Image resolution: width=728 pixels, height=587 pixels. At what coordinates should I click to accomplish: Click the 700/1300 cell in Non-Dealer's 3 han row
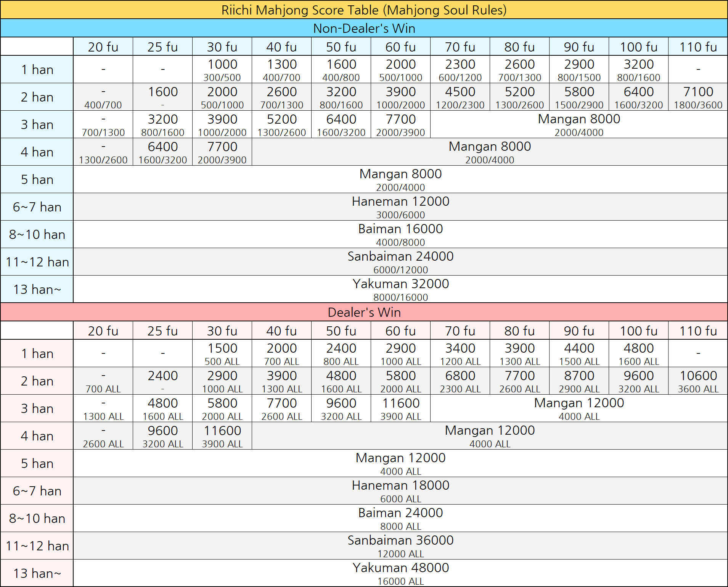pos(103,124)
